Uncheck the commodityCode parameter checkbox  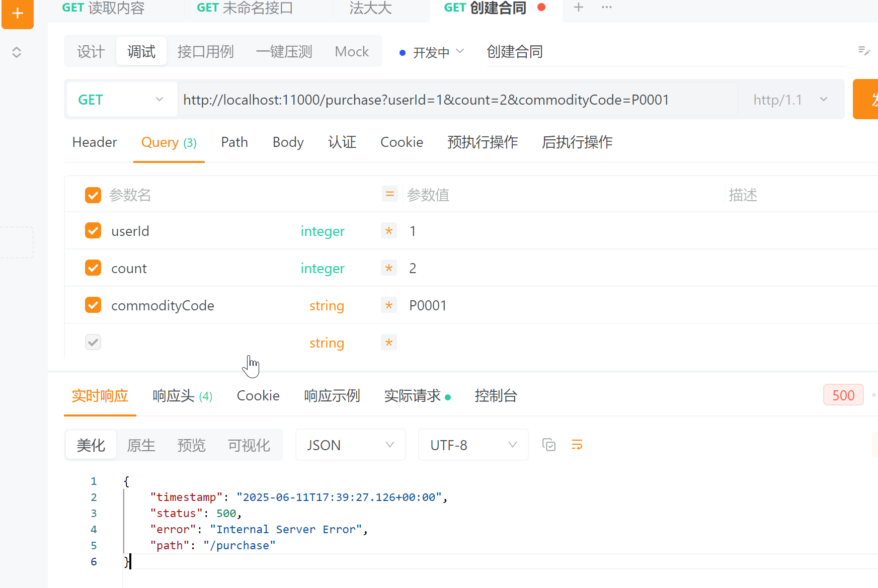(93, 305)
